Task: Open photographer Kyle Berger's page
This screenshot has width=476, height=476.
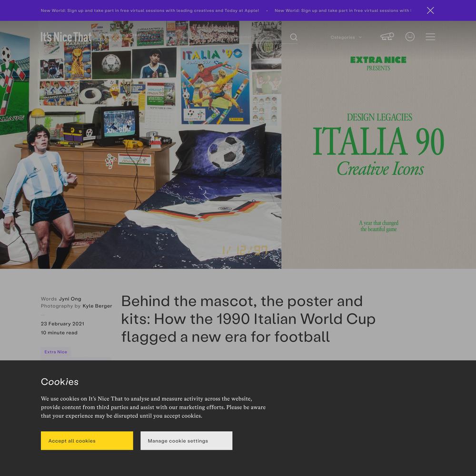Action: (97, 306)
